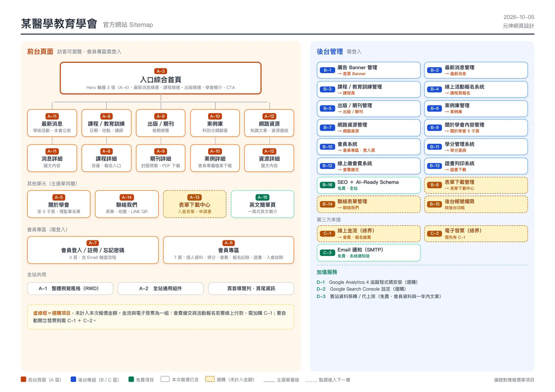The width and height of the screenshot is (555, 392).
Task: Click the 後台管理 section heading
Action: coord(330,52)
